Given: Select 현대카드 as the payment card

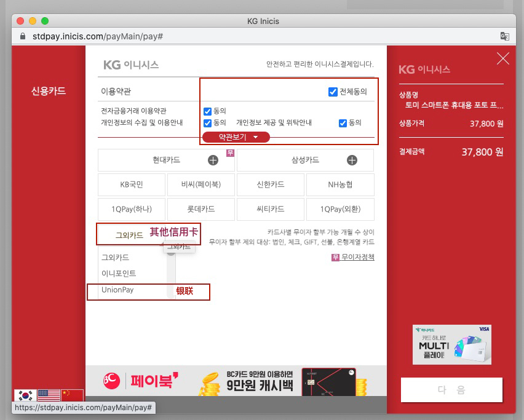Looking at the screenshot, I should tap(167, 160).
